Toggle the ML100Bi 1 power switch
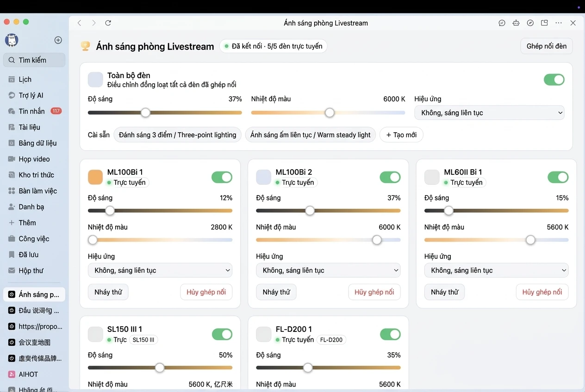This screenshot has width=585, height=392. (222, 177)
